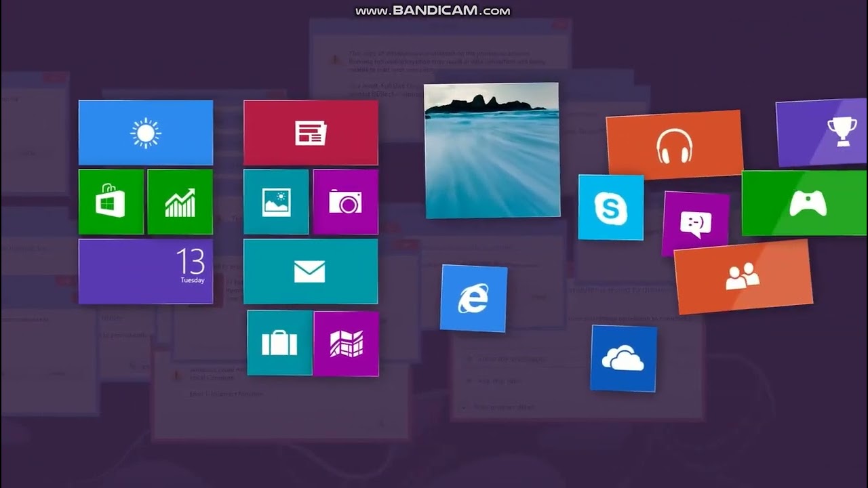Screen dimensions: 868x488
Task: Open the Messaging tile with smiley bubble
Action: [x=696, y=224]
